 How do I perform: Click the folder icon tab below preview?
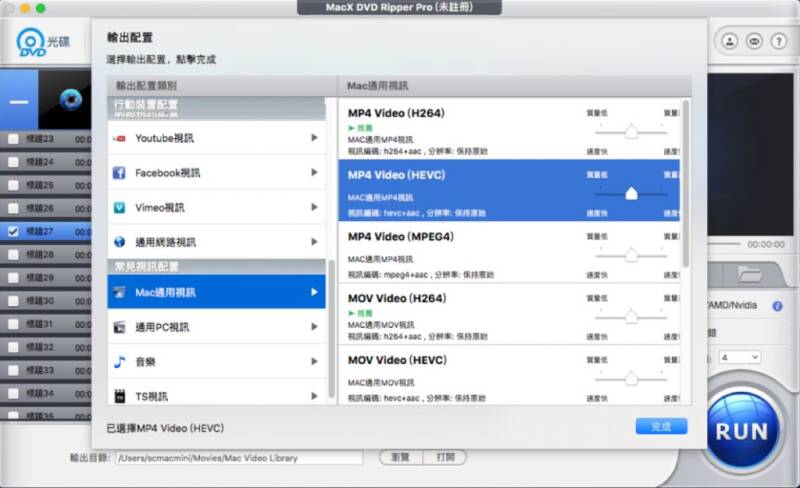click(x=749, y=275)
